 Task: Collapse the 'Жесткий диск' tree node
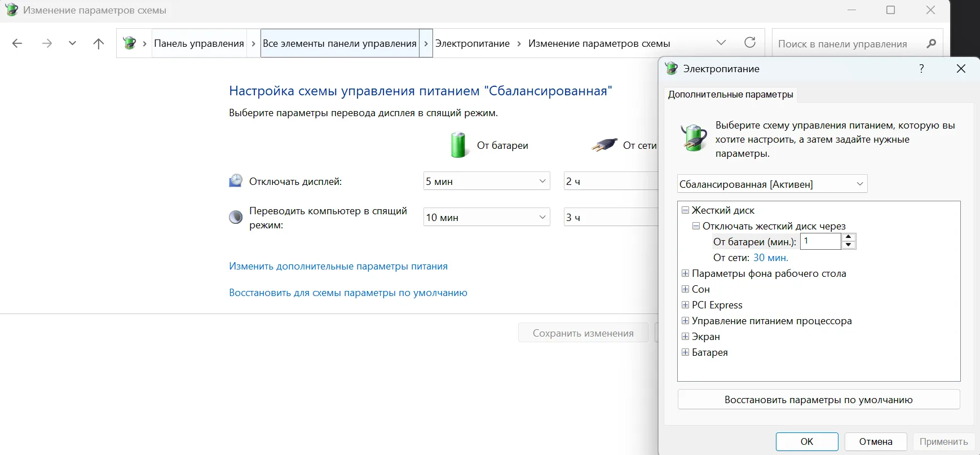click(685, 210)
